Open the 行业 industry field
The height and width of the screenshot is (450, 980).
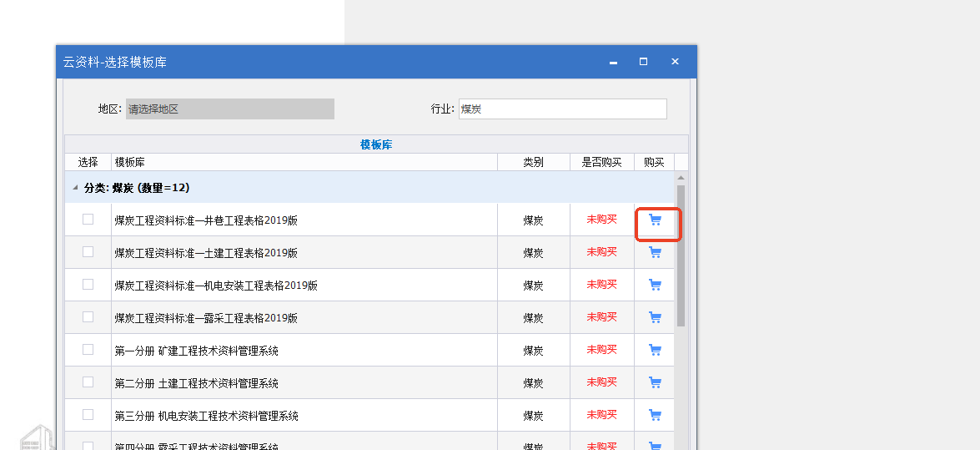(x=561, y=109)
